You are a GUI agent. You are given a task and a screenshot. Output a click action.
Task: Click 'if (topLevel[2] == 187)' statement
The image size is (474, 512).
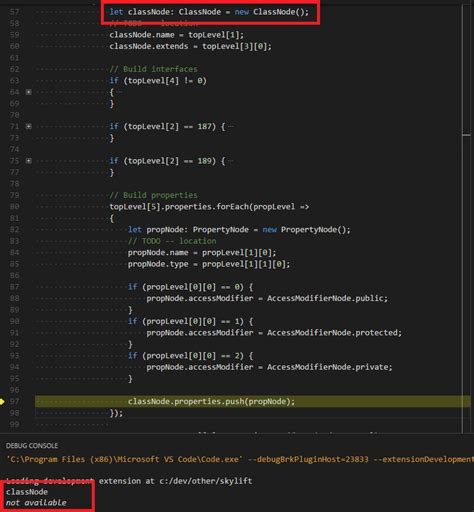(167, 127)
